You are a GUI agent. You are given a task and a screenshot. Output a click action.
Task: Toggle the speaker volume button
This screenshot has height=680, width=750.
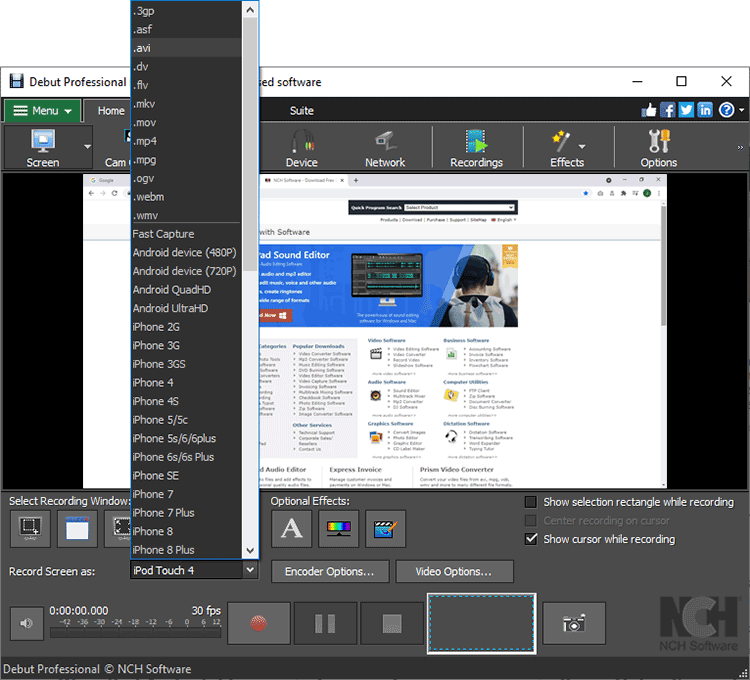[26, 623]
